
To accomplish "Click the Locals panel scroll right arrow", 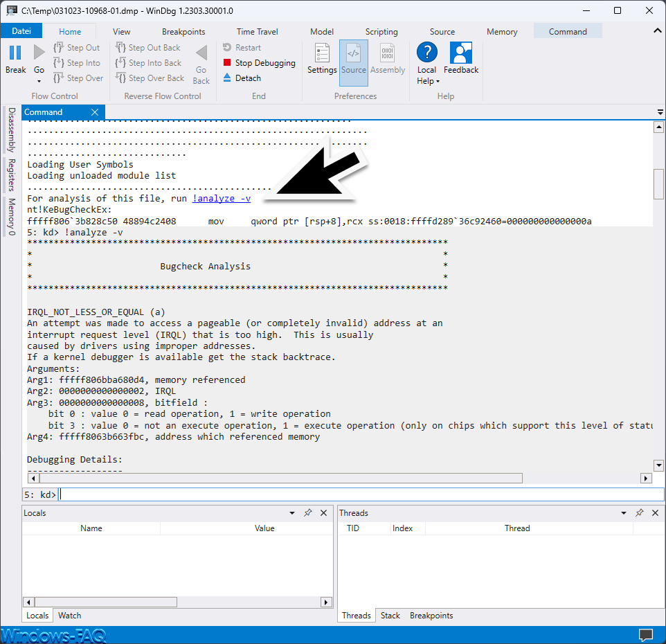I will pyautogui.click(x=326, y=602).
